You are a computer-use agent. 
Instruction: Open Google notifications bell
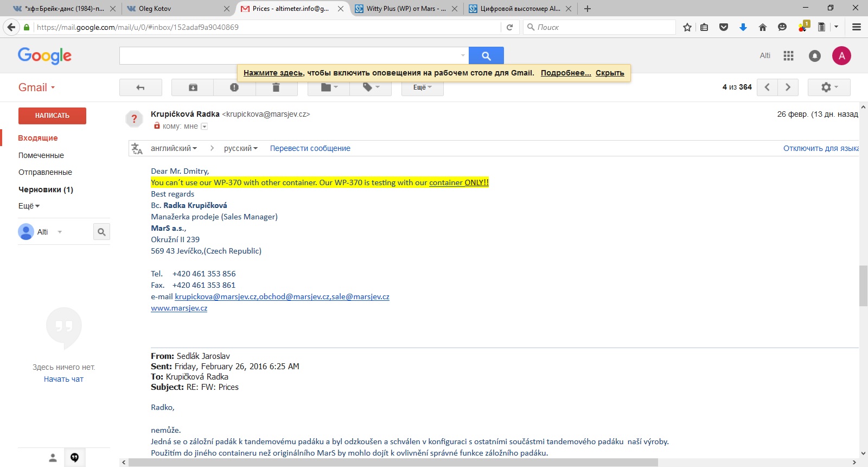pyautogui.click(x=815, y=55)
